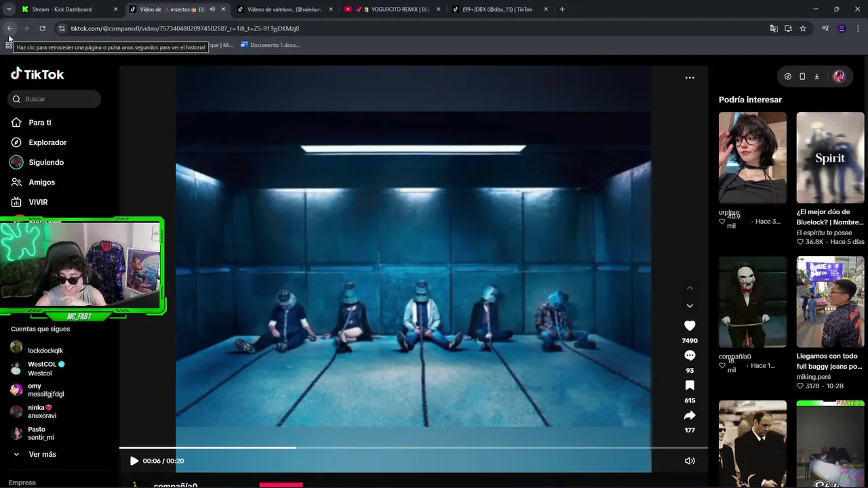Open suggested video of girl with glasses
This screenshot has height=488, width=868.
tap(753, 158)
